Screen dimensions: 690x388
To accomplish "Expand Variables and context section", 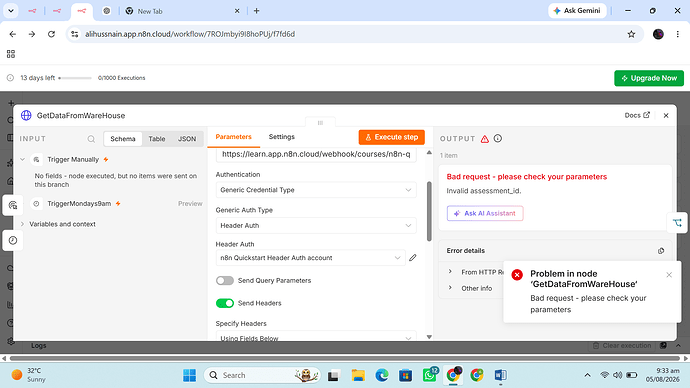I will [x=62, y=224].
